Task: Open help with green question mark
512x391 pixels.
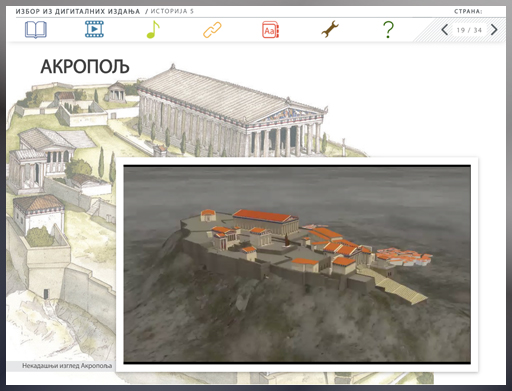Action: tap(388, 30)
